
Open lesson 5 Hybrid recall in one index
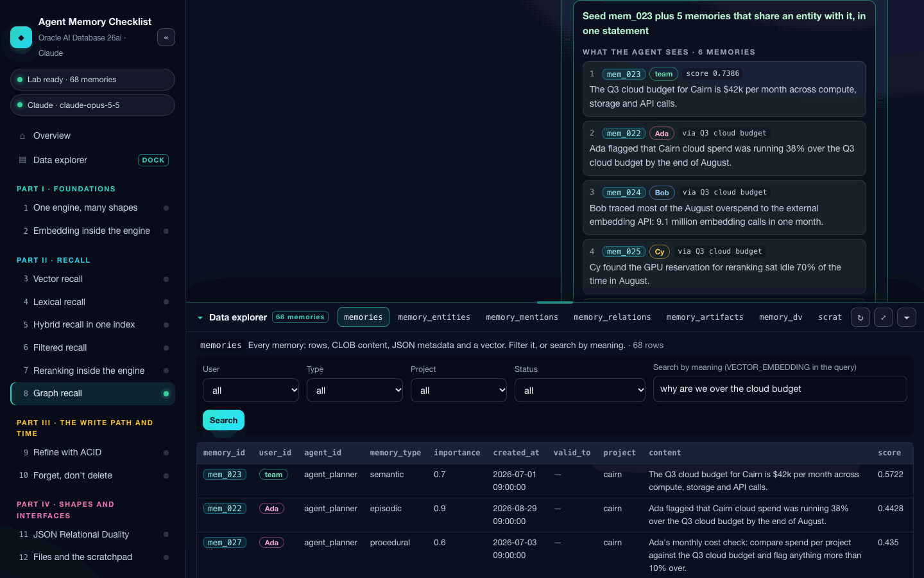(x=92, y=325)
